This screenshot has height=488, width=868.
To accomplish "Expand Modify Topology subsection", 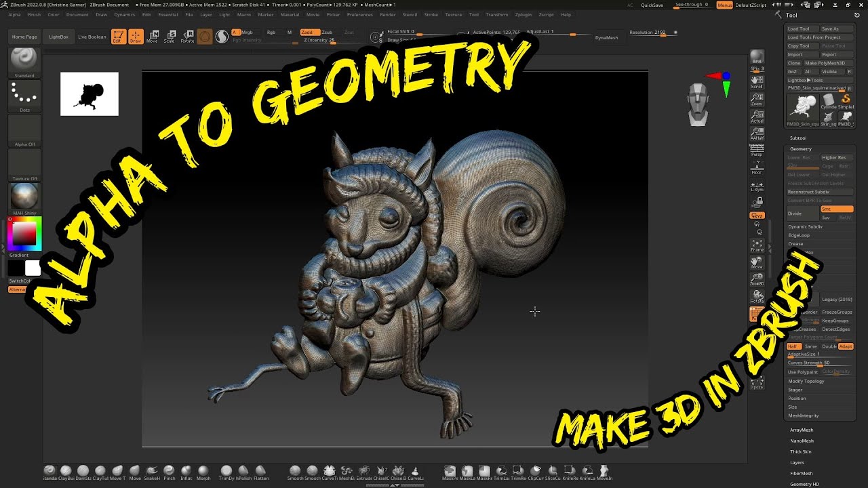I will click(x=806, y=381).
